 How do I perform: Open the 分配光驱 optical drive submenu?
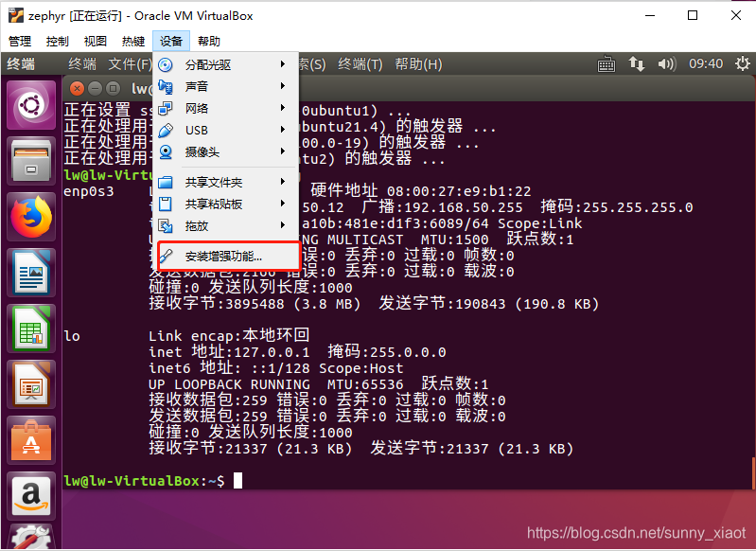225,64
